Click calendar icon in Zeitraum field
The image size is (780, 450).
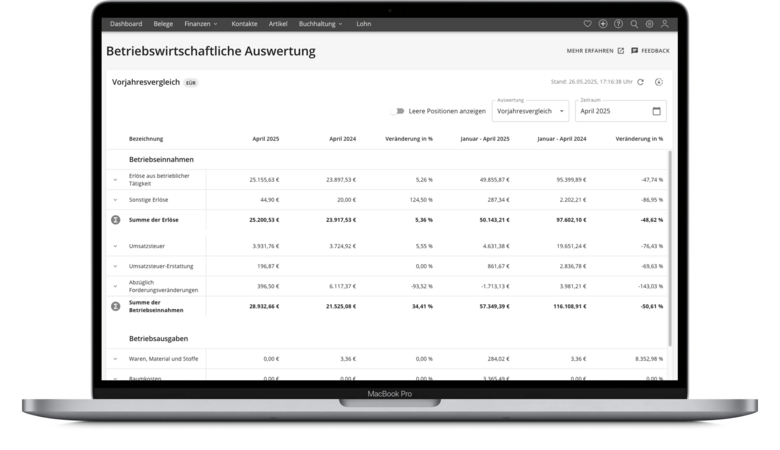point(656,111)
